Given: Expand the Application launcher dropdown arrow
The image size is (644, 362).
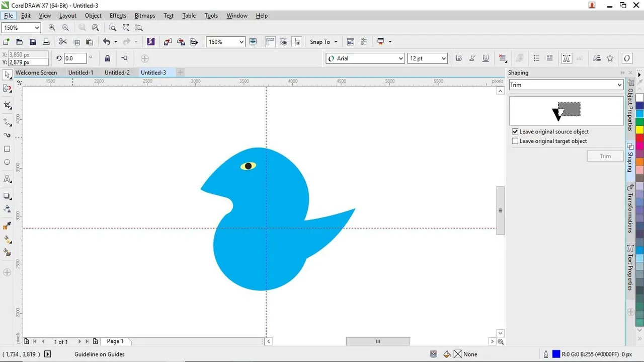Looking at the screenshot, I should 390,42.
